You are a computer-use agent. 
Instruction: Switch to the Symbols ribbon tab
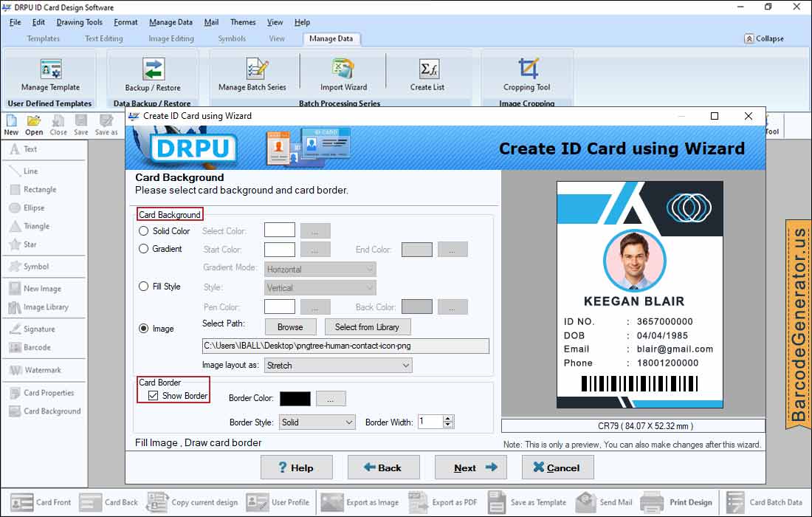point(232,38)
